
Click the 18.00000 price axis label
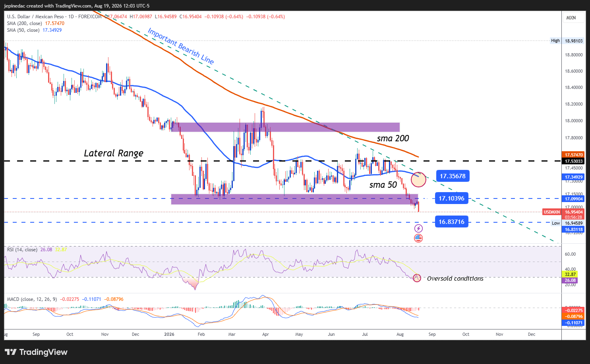click(x=574, y=121)
